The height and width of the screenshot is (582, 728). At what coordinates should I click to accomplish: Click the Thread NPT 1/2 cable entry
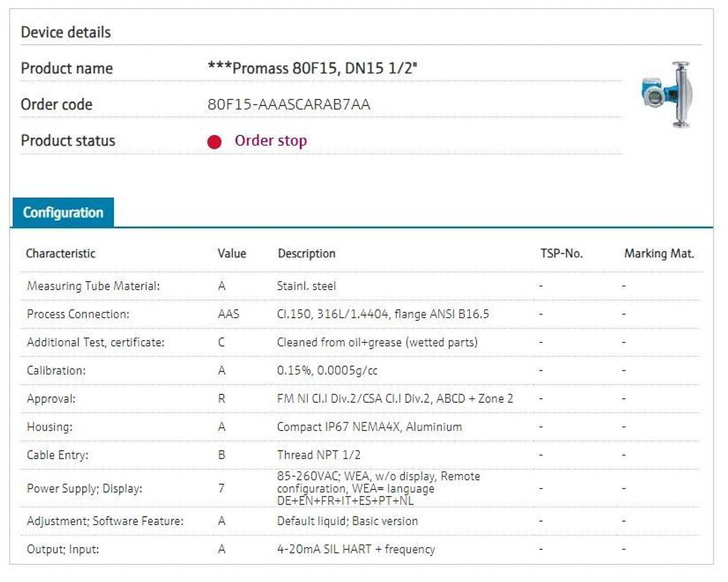[318, 455]
